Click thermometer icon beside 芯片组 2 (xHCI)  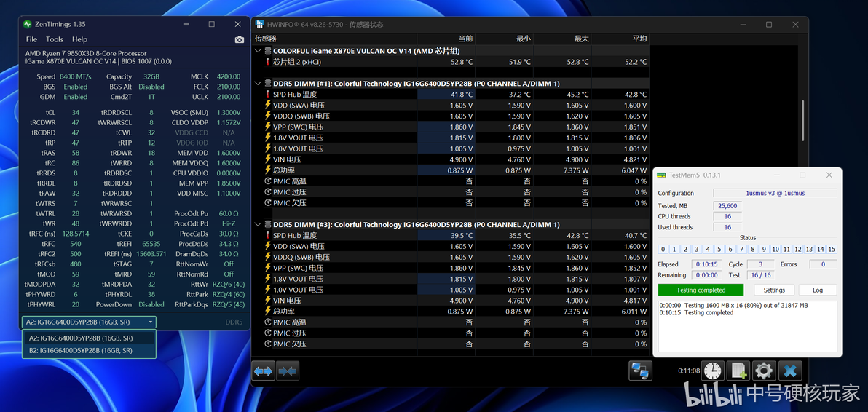tap(268, 62)
